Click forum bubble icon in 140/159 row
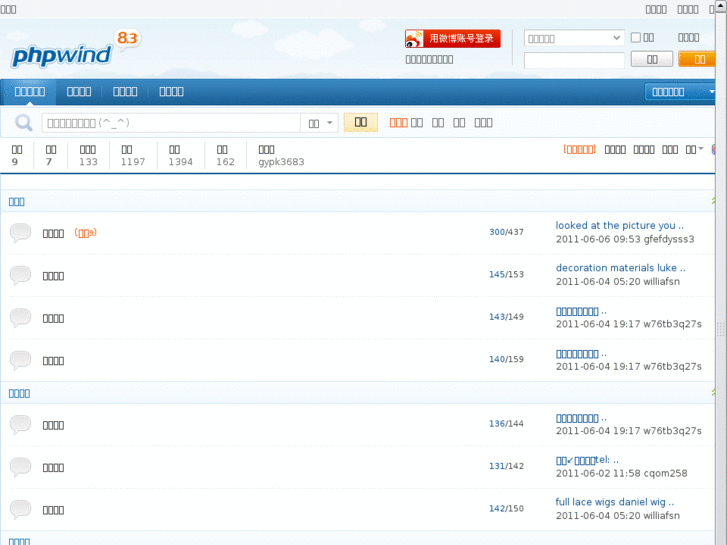Viewport: 727px width, 545px height. tap(20, 360)
